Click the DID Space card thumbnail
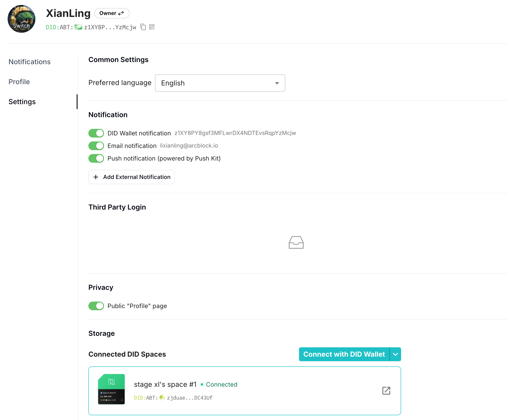 tap(111, 389)
